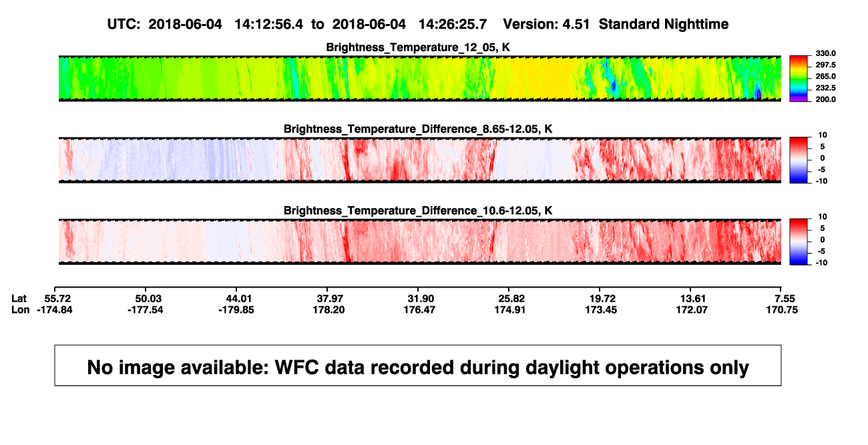
Task: Click the Lat axis label
Action: click(20, 298)
